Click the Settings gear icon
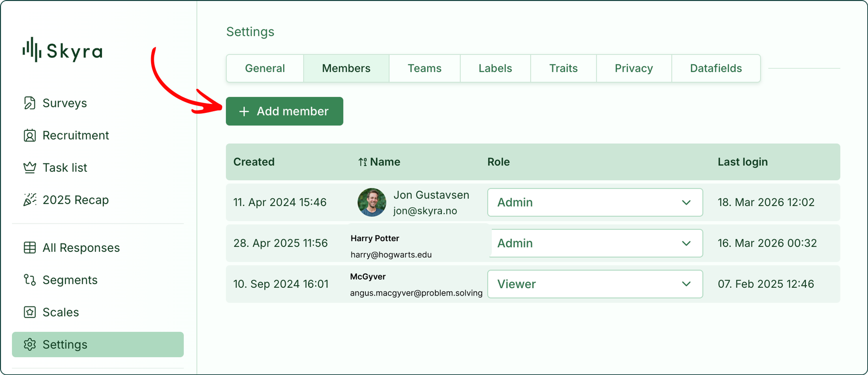Viewport: 868px width, 375px height. click(30, 344)
